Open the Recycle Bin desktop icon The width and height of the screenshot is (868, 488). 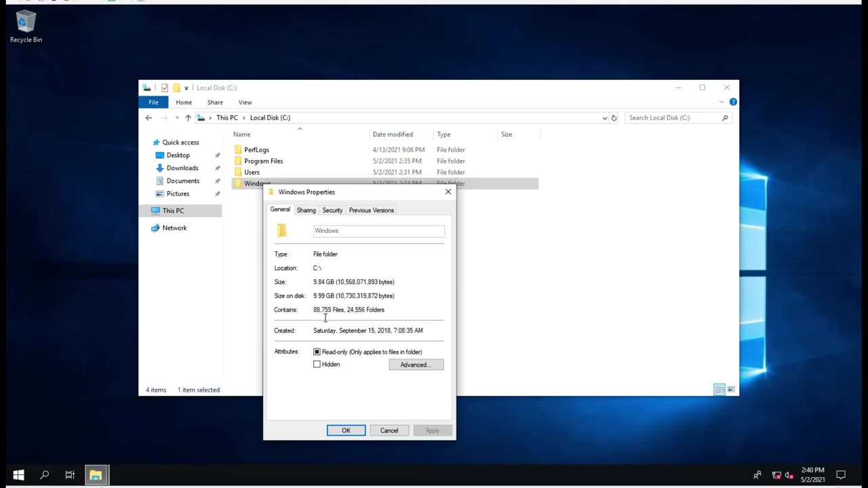coord(26,27)
